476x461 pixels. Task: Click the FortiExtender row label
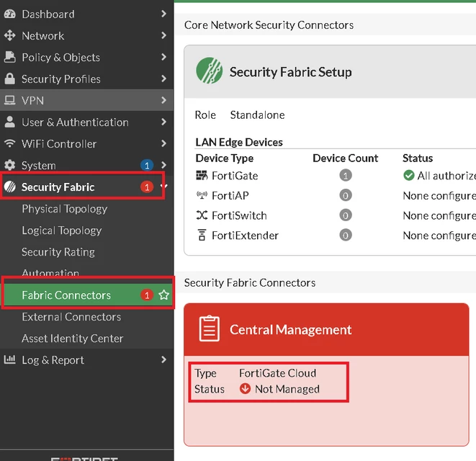[245, 236]
